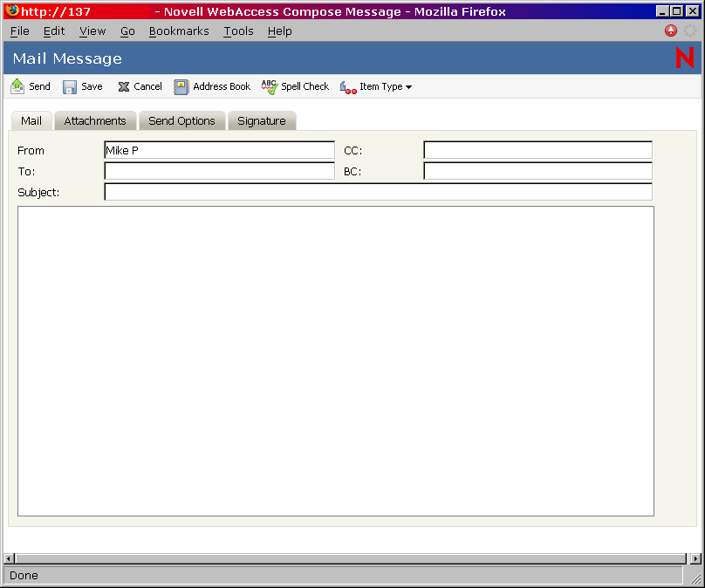Open the Bookmarks menu
The height and width of the screenshot is (588, 705).
pyautogui.click(x=179, y=31)
